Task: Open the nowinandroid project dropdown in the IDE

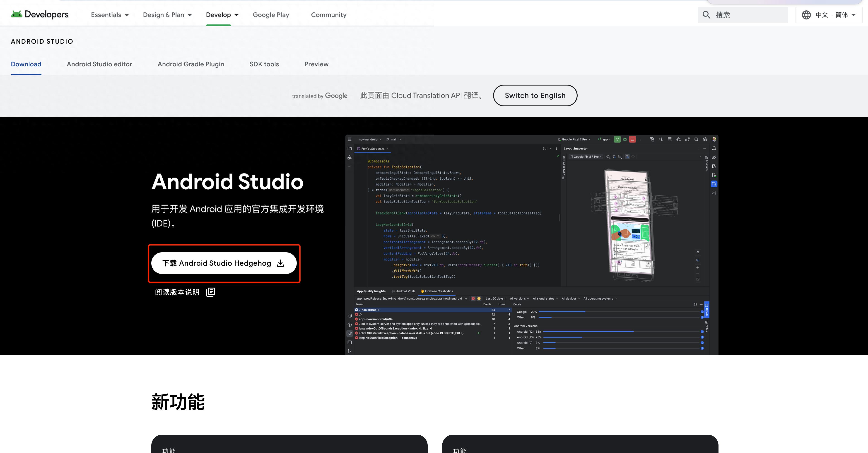Action: [370, 139]
